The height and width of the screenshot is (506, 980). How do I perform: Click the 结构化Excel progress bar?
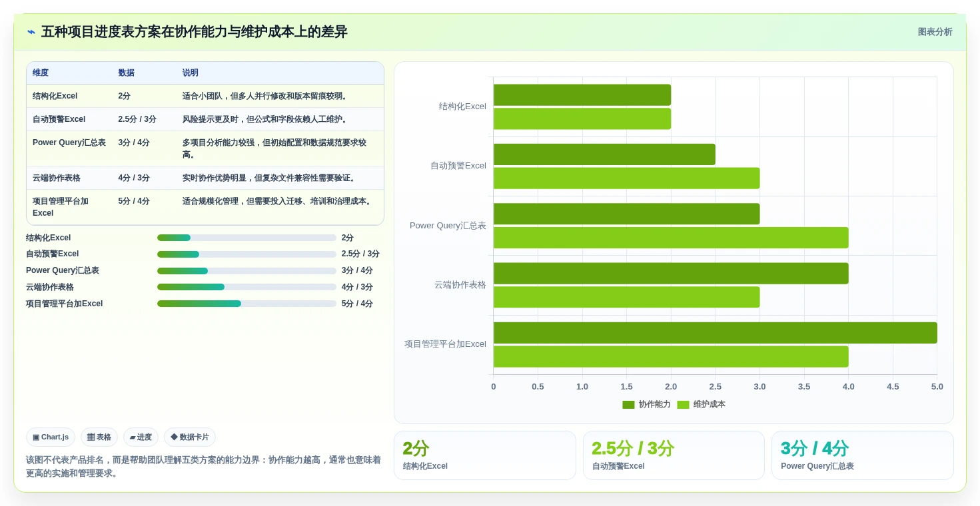click(246, 238)
